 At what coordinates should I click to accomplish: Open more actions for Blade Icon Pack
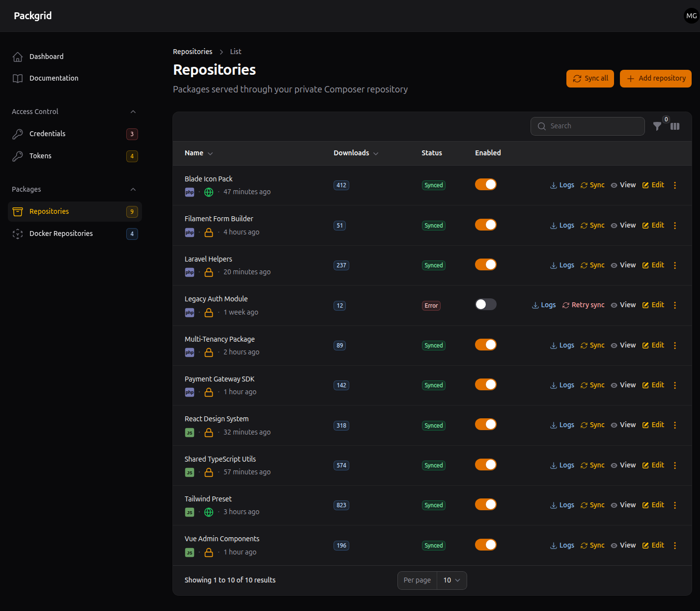(675, 185)
